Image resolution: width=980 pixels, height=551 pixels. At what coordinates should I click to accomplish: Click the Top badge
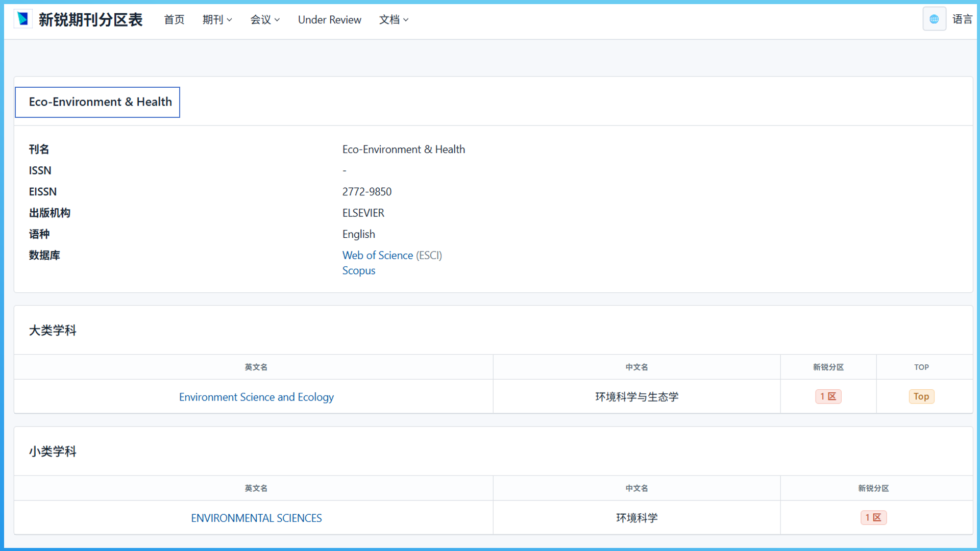pyautogui.click(x=921, y=396)
